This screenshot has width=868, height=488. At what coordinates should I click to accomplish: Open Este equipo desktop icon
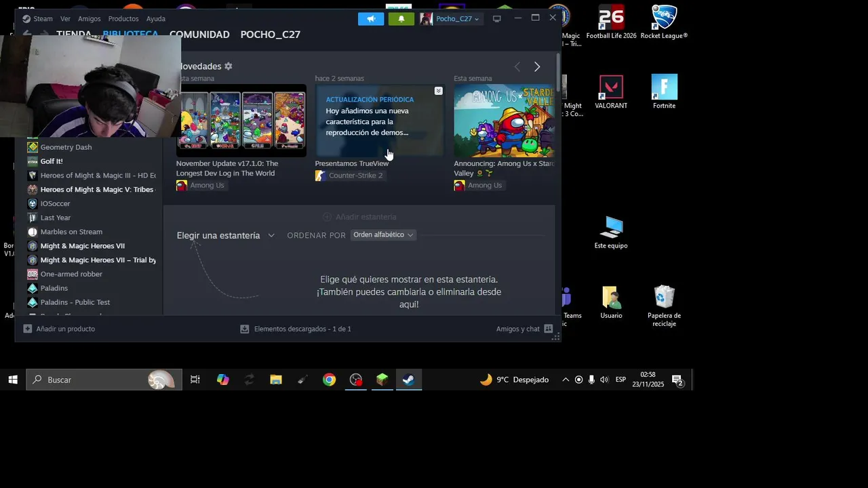611,232
